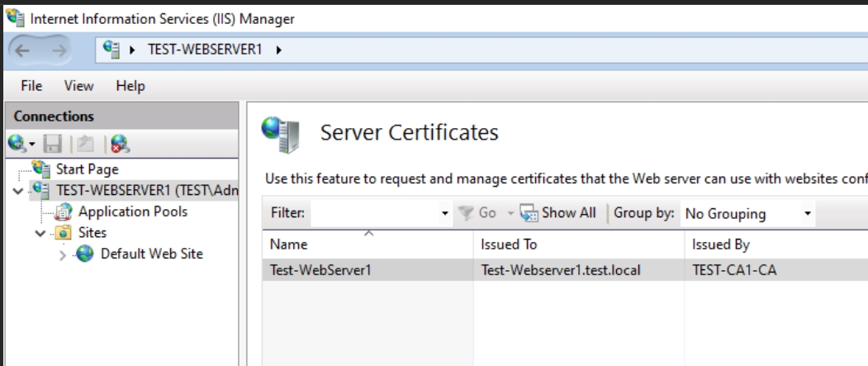Click the Default Web Site globe icon
The image size is (868, 366).
(x=85, y=254)
